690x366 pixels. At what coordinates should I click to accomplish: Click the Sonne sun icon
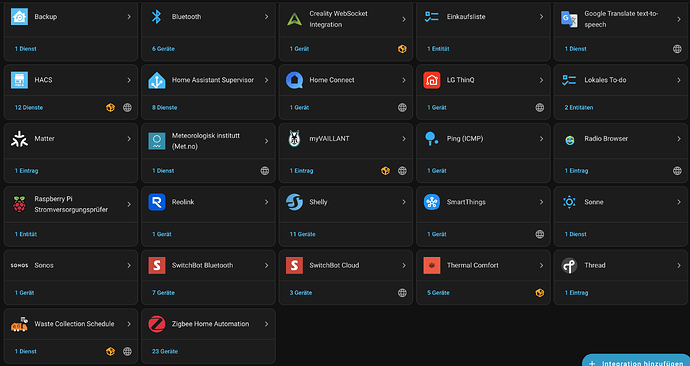[569, 202]
